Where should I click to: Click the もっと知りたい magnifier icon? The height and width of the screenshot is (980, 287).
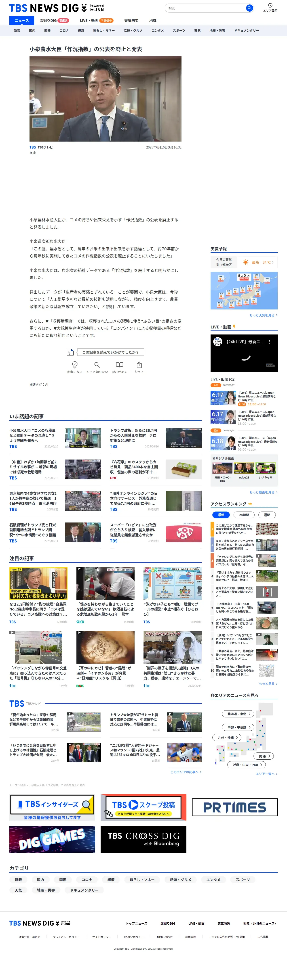pyautogui.click(x=97, y=364)
